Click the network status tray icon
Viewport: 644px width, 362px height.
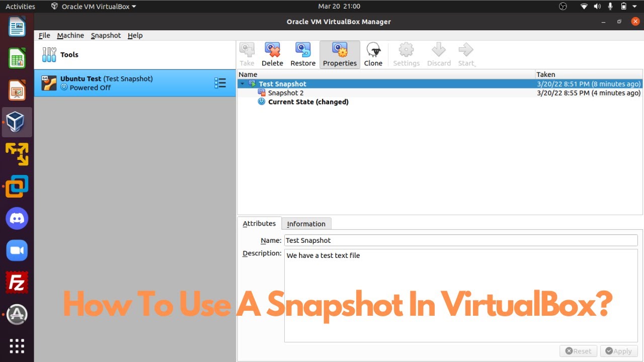coord(584,7)
